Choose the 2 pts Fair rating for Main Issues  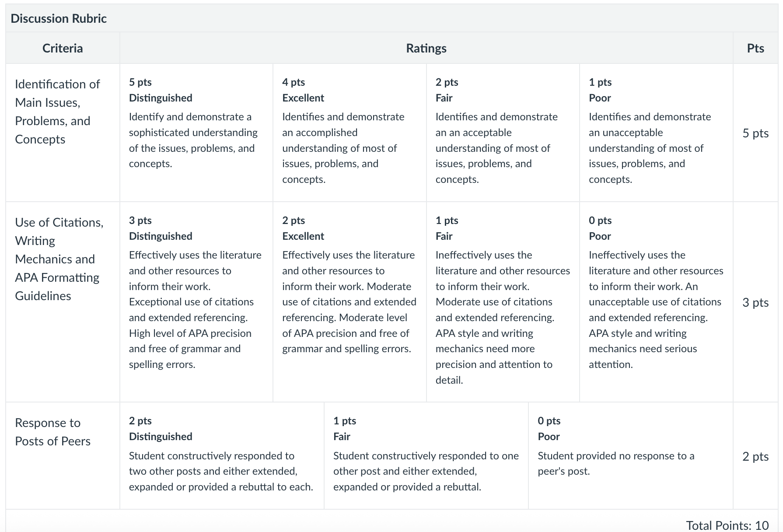point(503,133)
